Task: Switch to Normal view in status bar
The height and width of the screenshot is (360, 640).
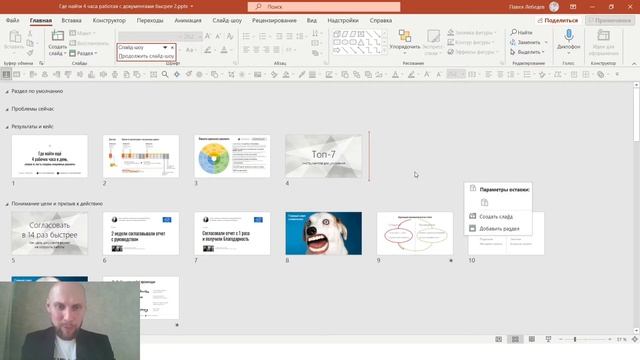Action: point(498,339)
